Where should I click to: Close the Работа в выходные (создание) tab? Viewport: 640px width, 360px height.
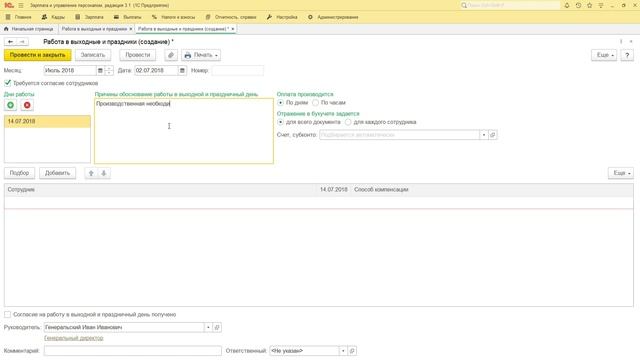pyautogui.click(x=233, y=29)
